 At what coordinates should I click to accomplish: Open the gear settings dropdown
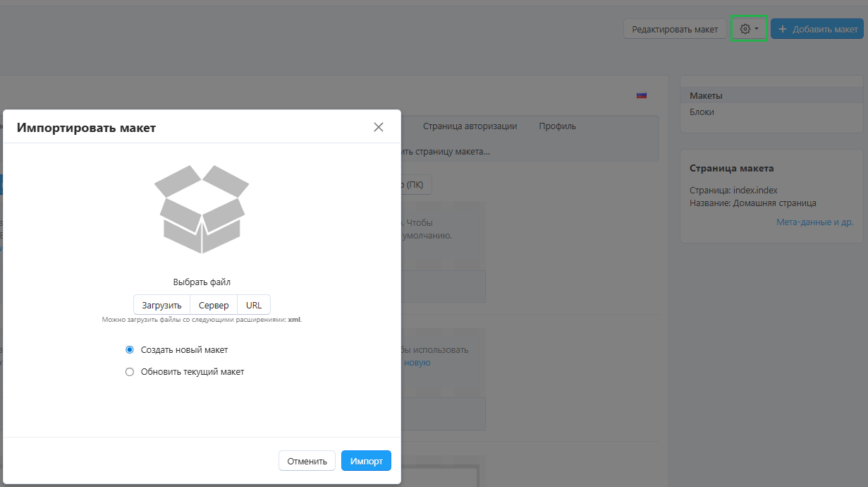[x=749, y=29]
